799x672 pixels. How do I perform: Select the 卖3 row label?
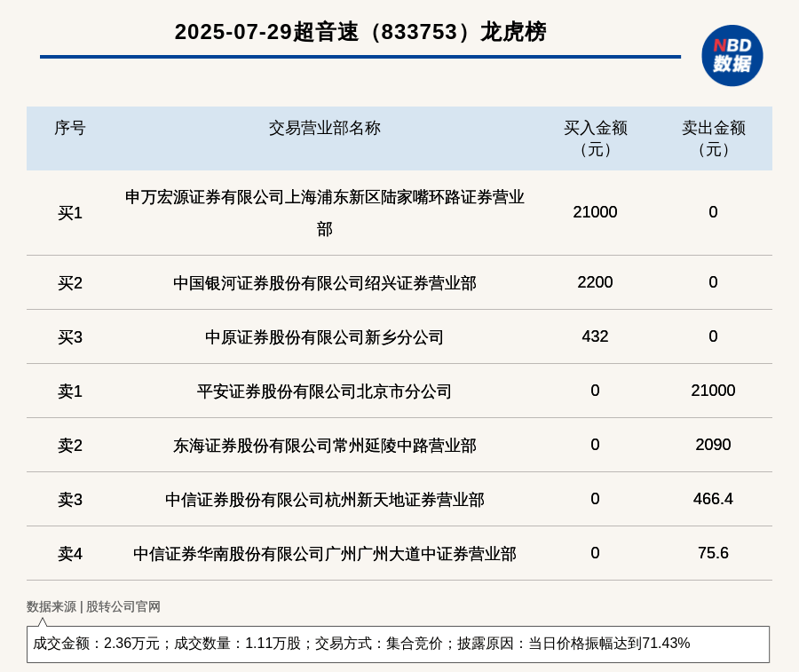coord(70,499)
